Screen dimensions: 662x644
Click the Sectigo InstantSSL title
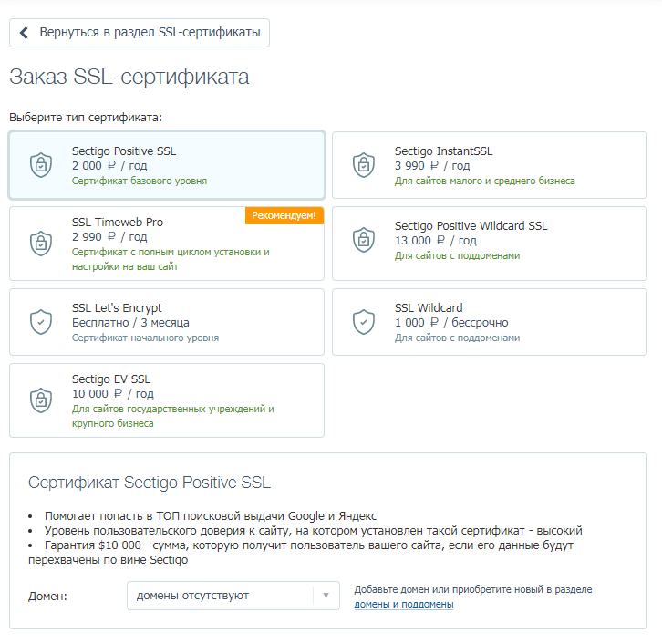[443, 151]
